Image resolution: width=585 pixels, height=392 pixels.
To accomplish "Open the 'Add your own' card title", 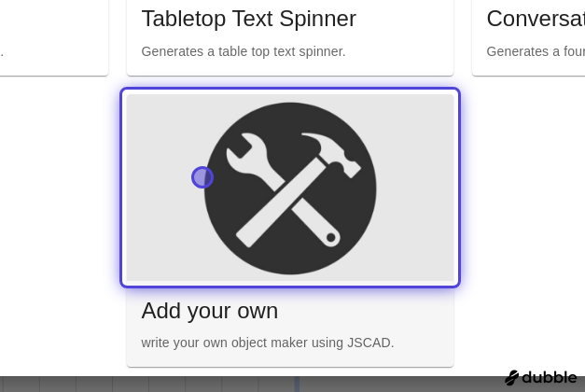I will [210, 311].
